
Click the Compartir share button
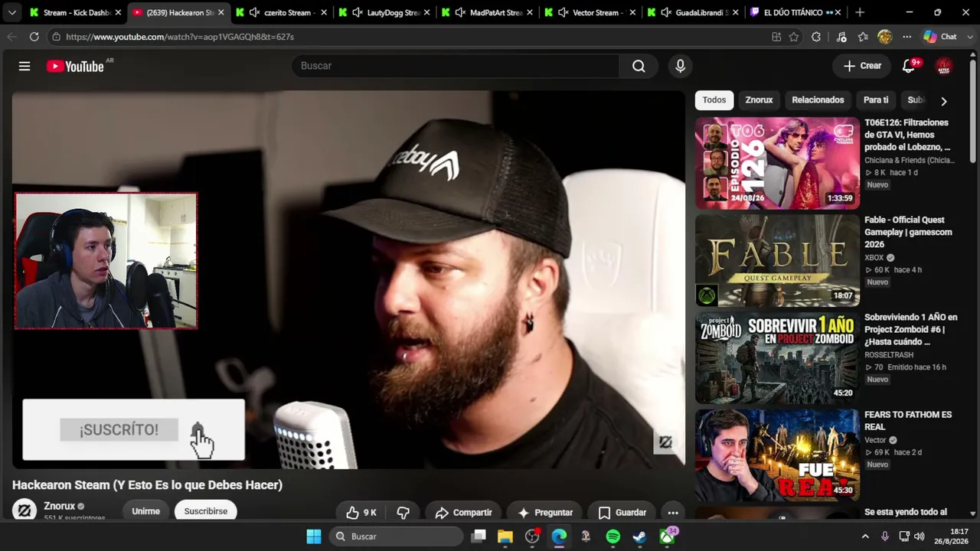[x=463, y=512]
